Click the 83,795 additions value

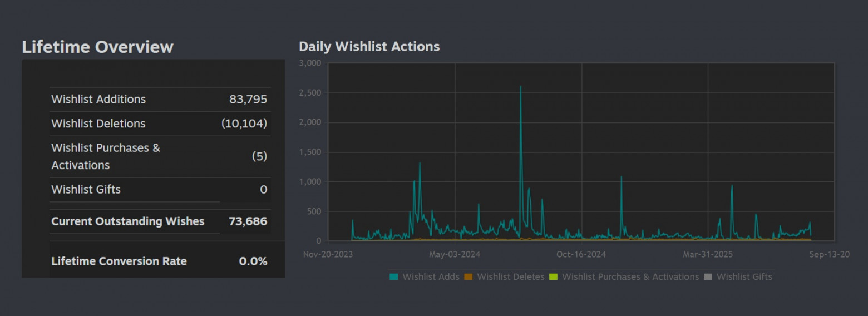click(248, 99)
